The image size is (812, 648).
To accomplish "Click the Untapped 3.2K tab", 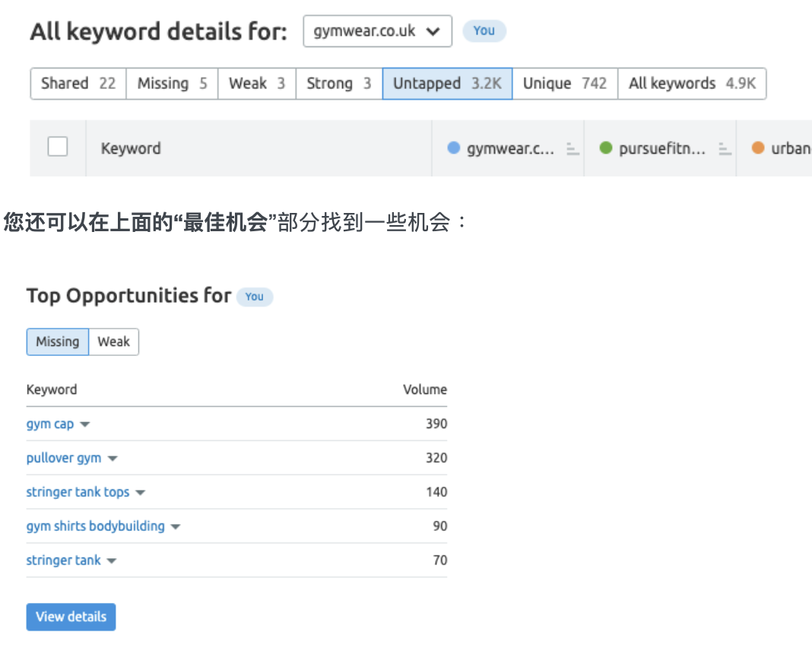I will coord(447,84).
